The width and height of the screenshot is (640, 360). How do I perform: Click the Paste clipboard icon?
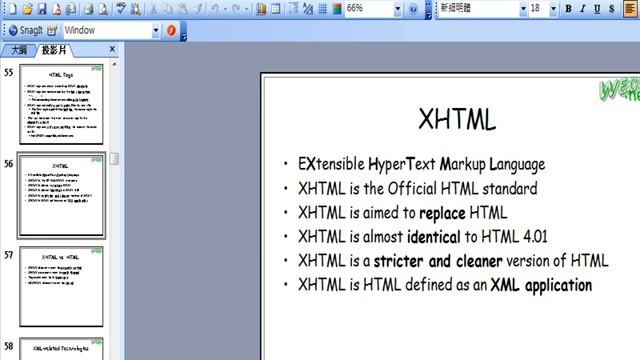click(183, 8)
